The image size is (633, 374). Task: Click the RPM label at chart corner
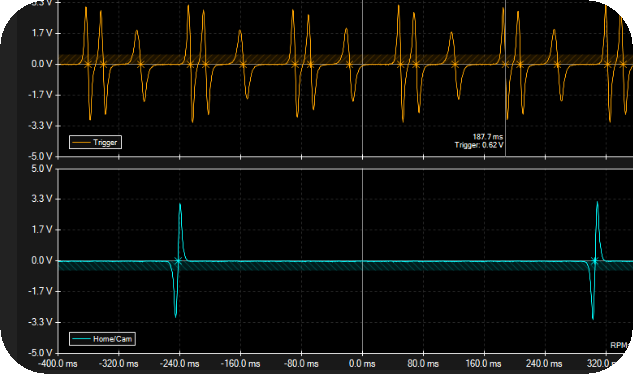point(619,345)
